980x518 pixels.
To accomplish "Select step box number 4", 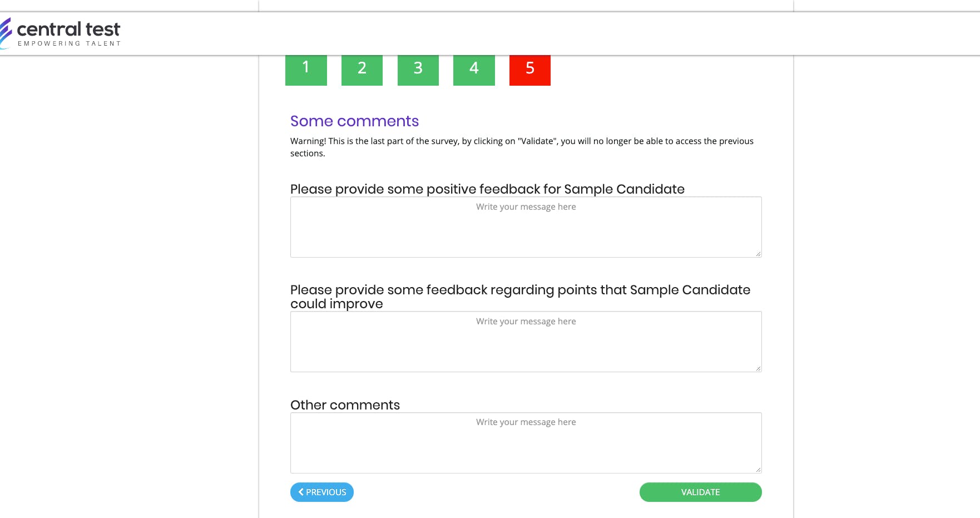I will [x=474, y=70].
